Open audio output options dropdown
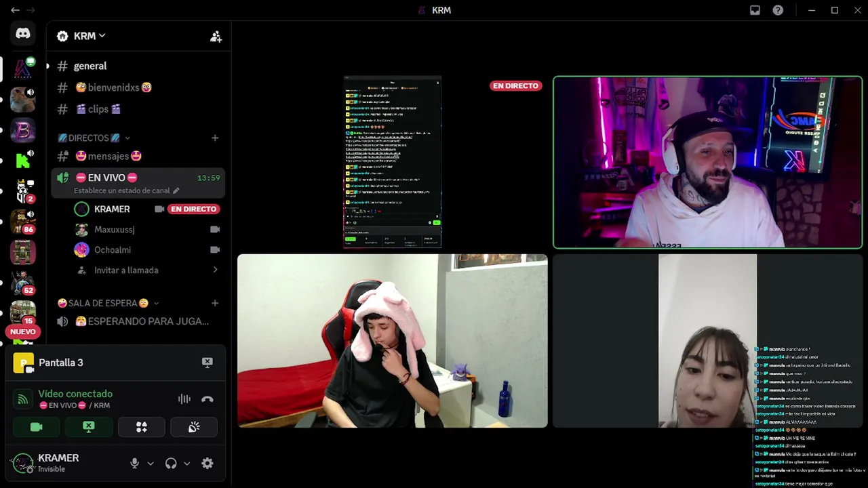 tap(186, 464)
